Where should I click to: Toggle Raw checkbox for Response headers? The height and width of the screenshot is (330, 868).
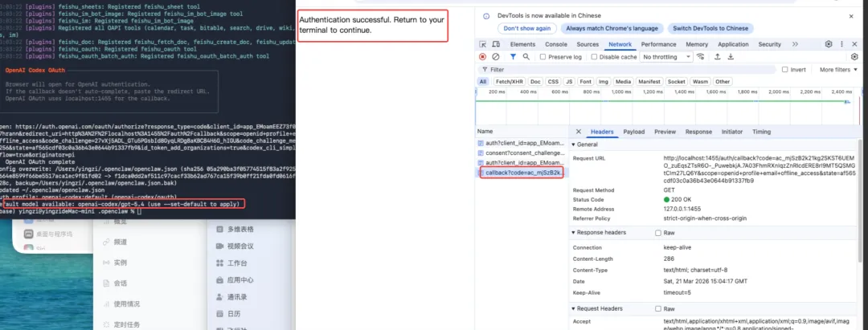[658, 233]
